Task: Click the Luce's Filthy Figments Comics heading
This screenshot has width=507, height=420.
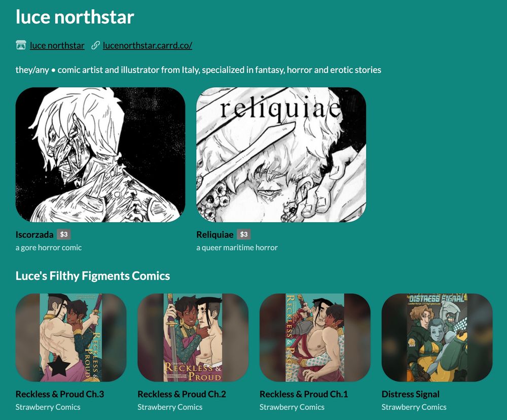Action: point(93,276)
